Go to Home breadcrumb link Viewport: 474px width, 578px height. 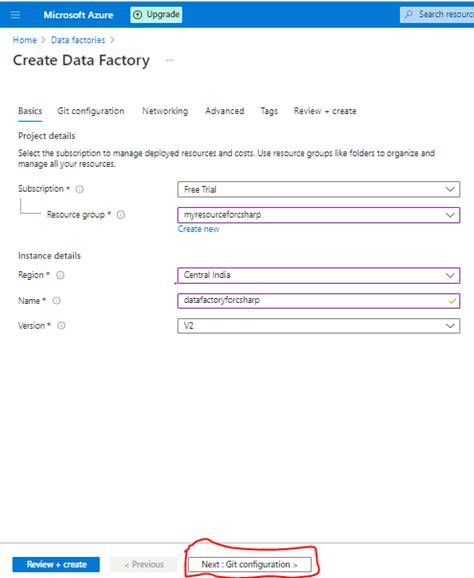(25, 40)
